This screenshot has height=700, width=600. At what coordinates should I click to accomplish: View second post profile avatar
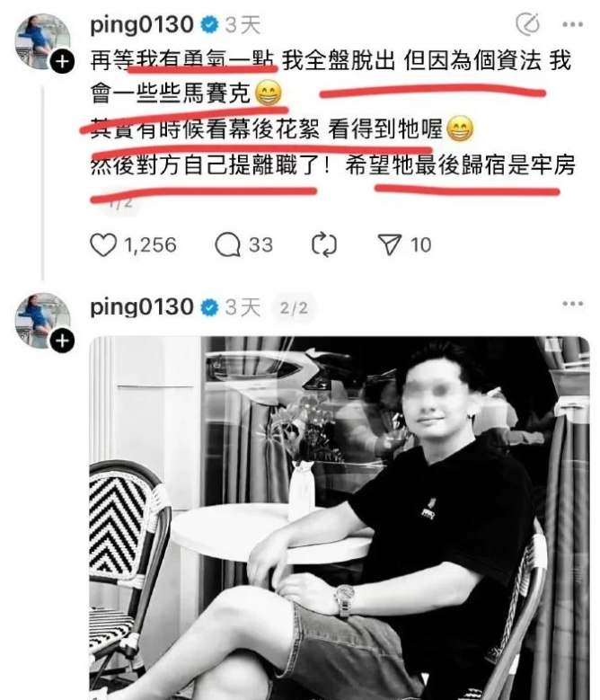point(43,321)
